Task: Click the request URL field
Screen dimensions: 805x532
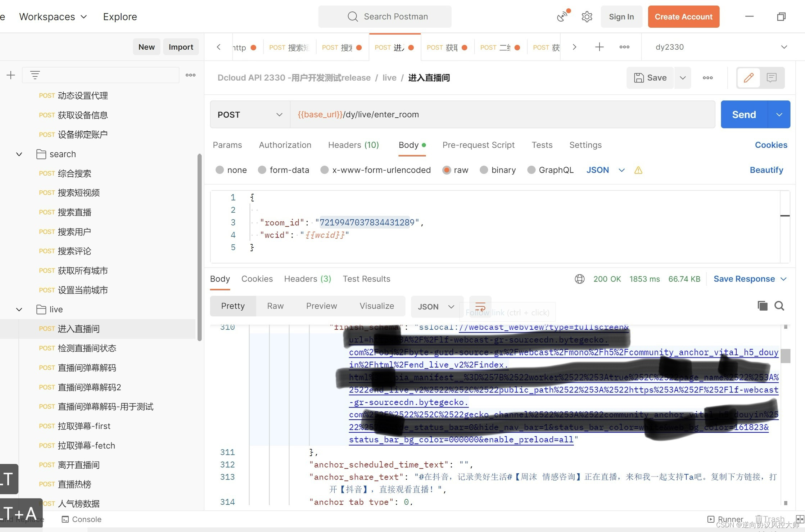Action: 502,114
